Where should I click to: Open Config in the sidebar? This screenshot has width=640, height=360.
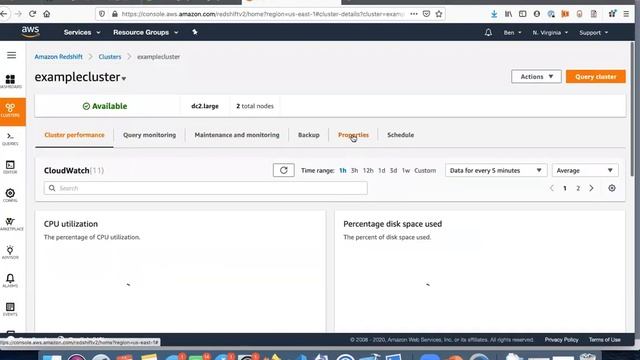pyautogui.click(x=11, y=196)
